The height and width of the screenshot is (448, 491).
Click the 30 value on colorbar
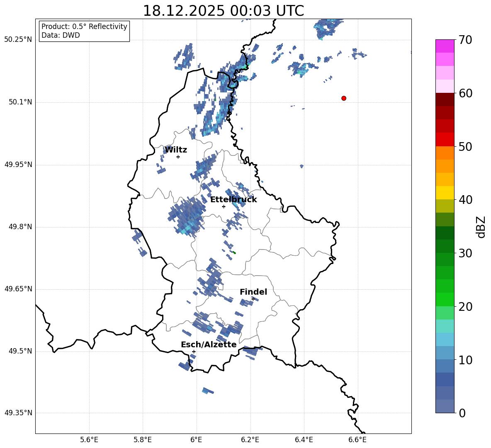point(465,253)
